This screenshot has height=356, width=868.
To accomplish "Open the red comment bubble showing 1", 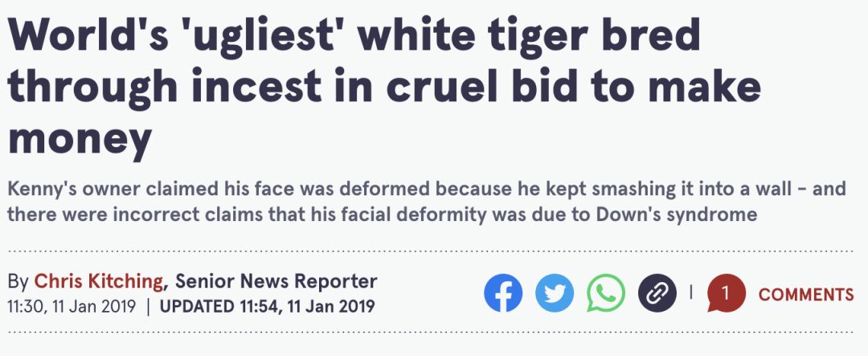I will click(x=726, y=294).
